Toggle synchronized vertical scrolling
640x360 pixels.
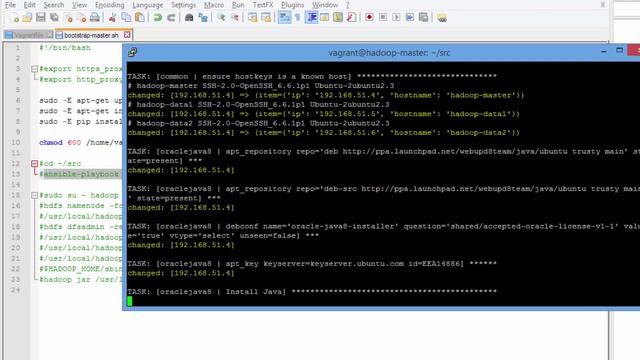252,18
